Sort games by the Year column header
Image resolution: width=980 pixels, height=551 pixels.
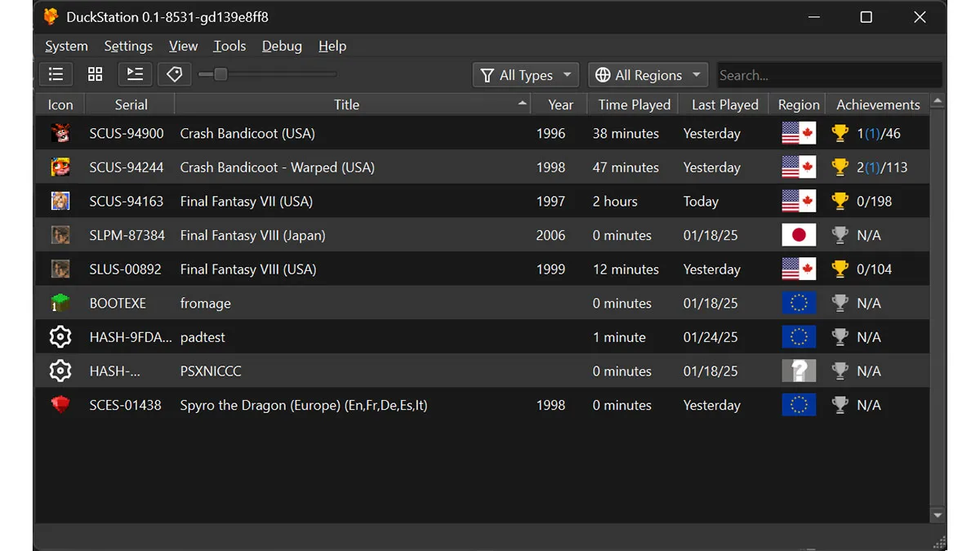[x=560, y=104]
